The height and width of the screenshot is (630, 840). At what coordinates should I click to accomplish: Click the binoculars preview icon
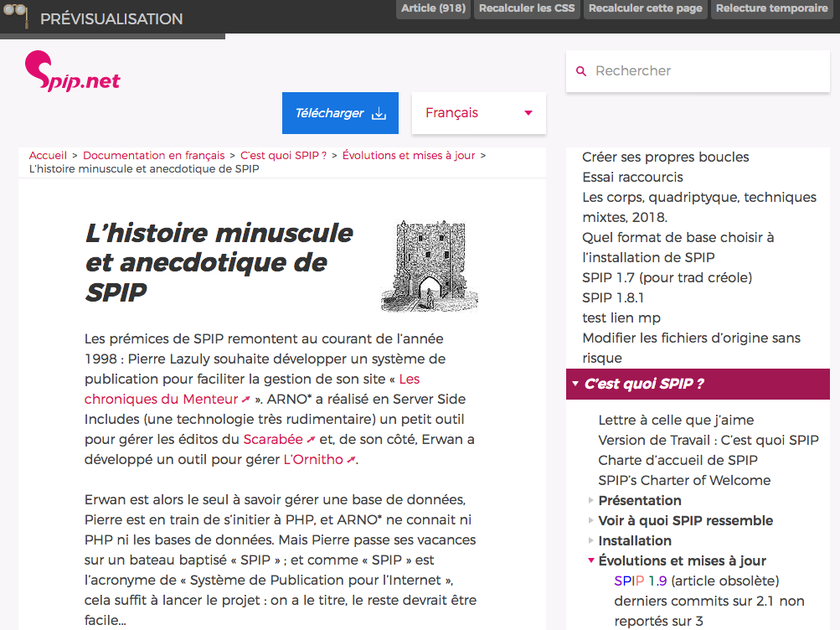click(15, 16)
